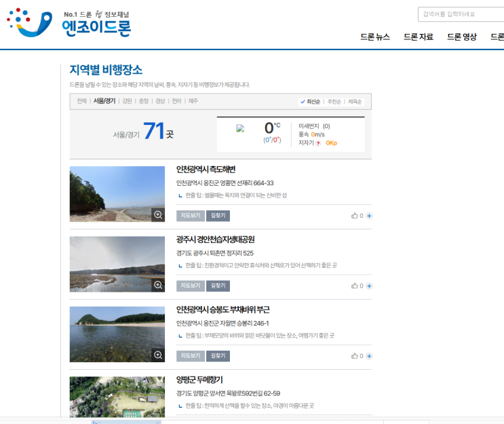Open the 드론 영상 menu
The width and height of the screenshot is (504, 424).
461,37
